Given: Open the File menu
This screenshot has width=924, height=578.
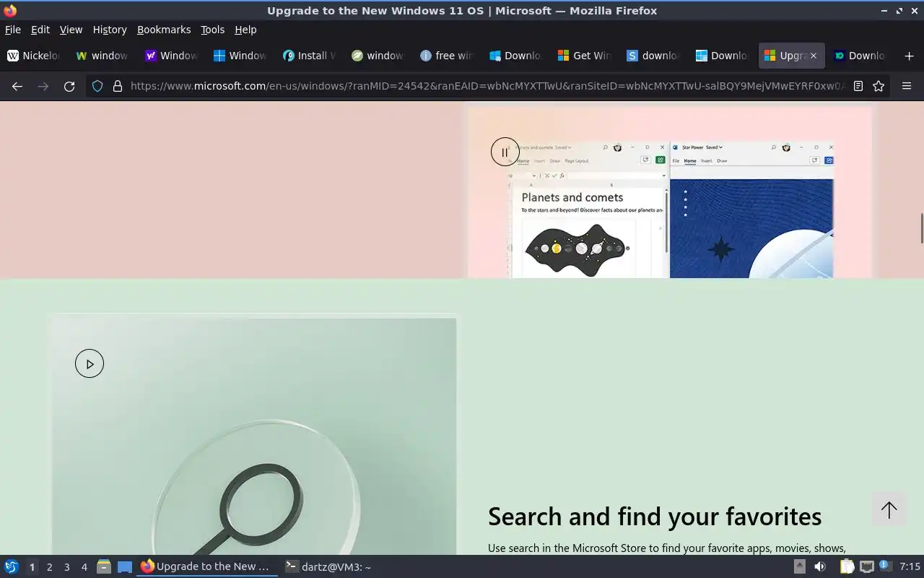Looking at the screenshot, I should (13, 30).
